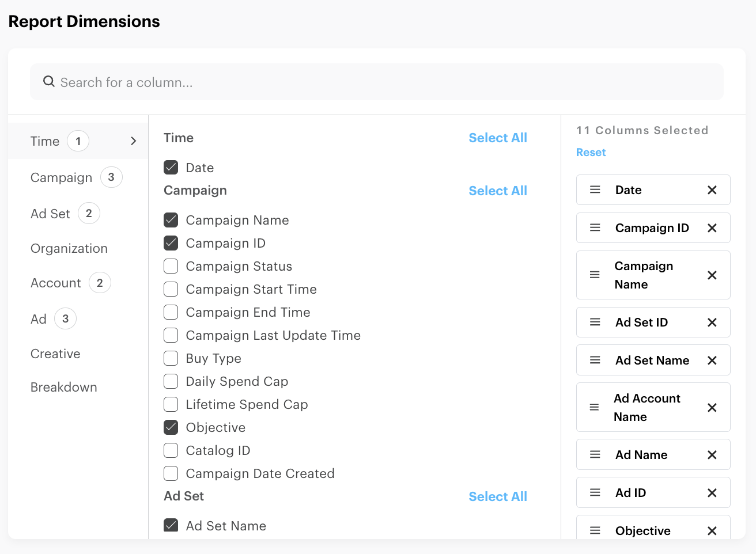Viewport: 756px width, 554px height.
Task: Click the search magnifier icon
Action: (49, 82)
